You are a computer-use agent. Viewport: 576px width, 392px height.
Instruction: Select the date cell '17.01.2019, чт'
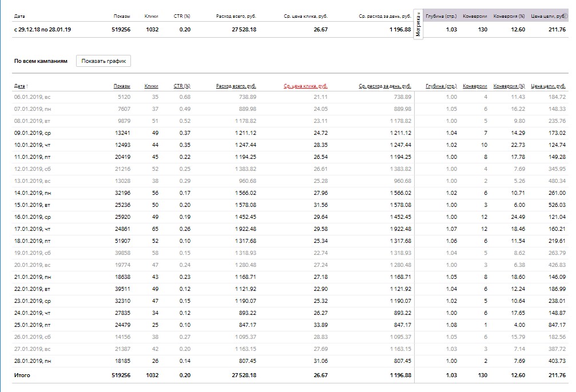click(x=33, y=229)
